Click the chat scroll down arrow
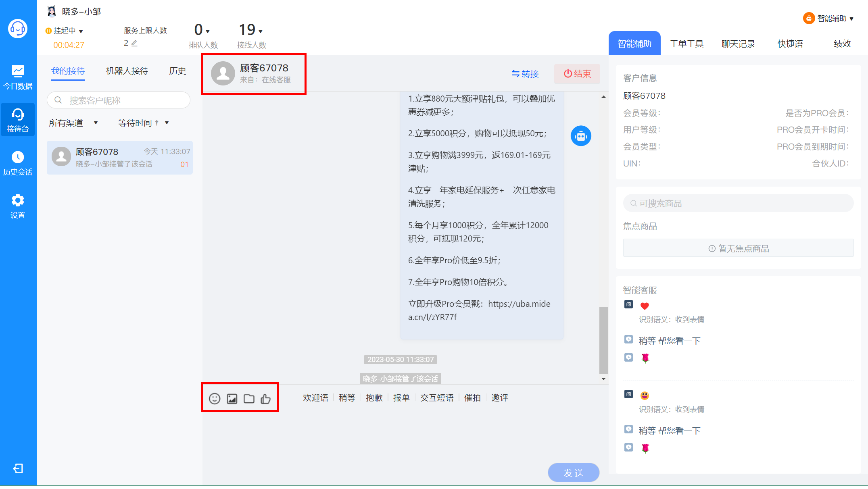The height and width of the screenshot is (489, 868). 603,379
